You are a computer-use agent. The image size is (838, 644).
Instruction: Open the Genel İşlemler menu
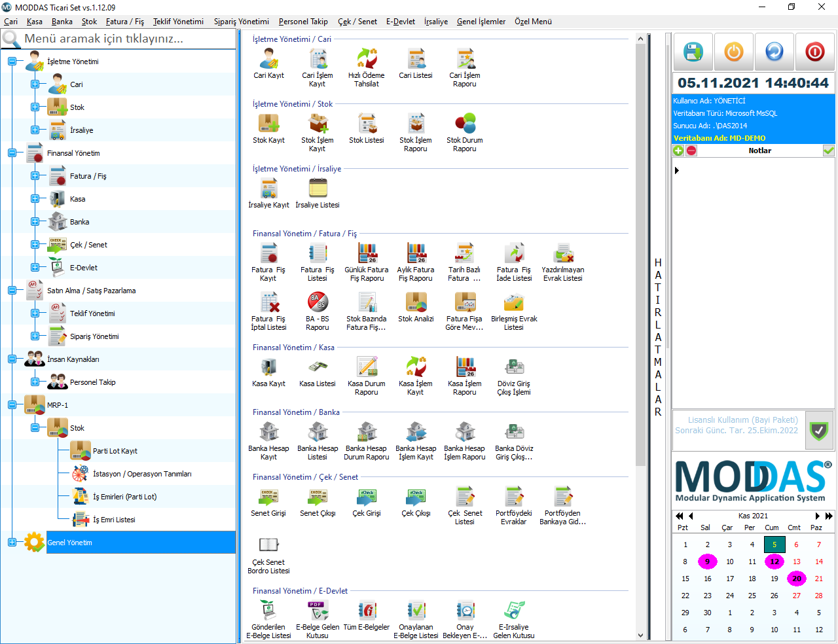coord(481,22)
